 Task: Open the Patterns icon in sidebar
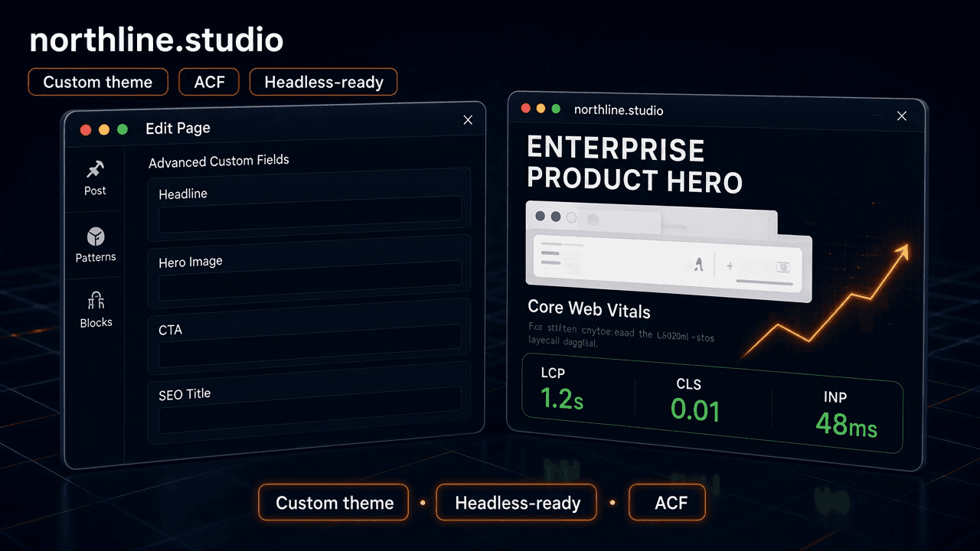pos(96,236)
